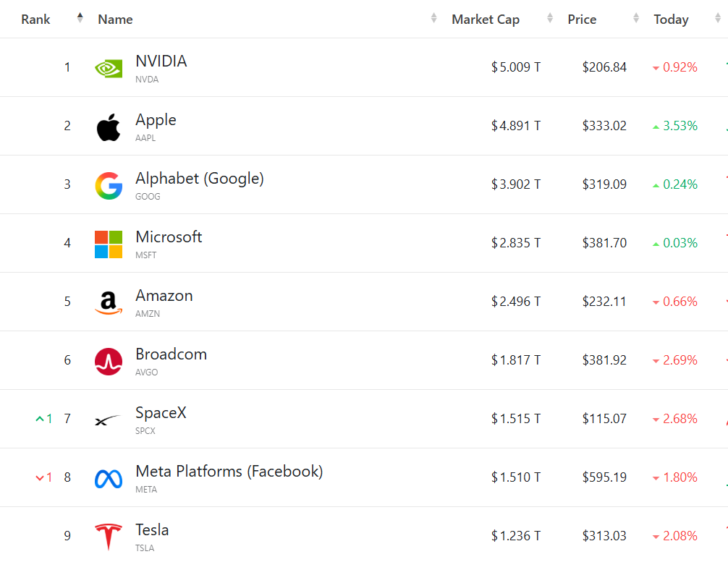Screen dimensions: 728x562
Task: Sort by Price column arrows
Action: coord(636,18)
